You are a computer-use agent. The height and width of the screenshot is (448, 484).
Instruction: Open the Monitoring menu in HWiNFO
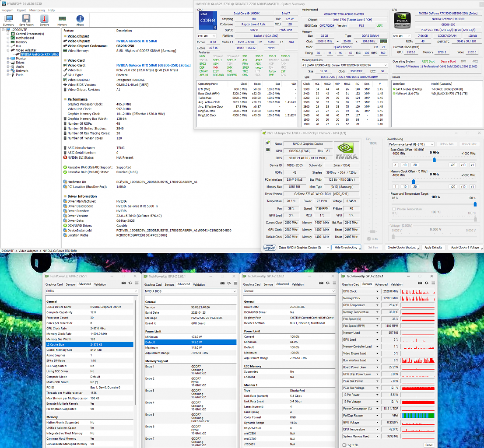coord(37,10)
